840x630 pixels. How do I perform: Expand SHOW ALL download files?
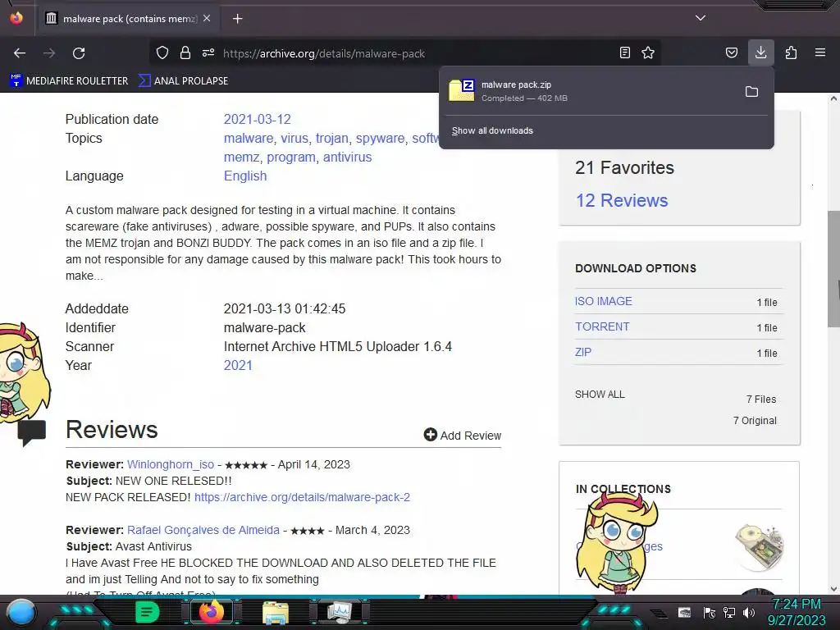pyautogui.click(x=600, y=395)
